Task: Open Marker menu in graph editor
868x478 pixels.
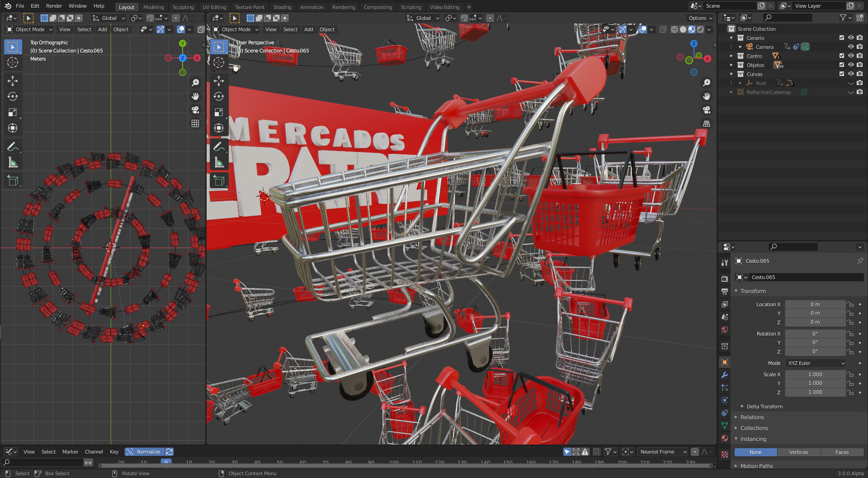Action: (x=70, y=452)
